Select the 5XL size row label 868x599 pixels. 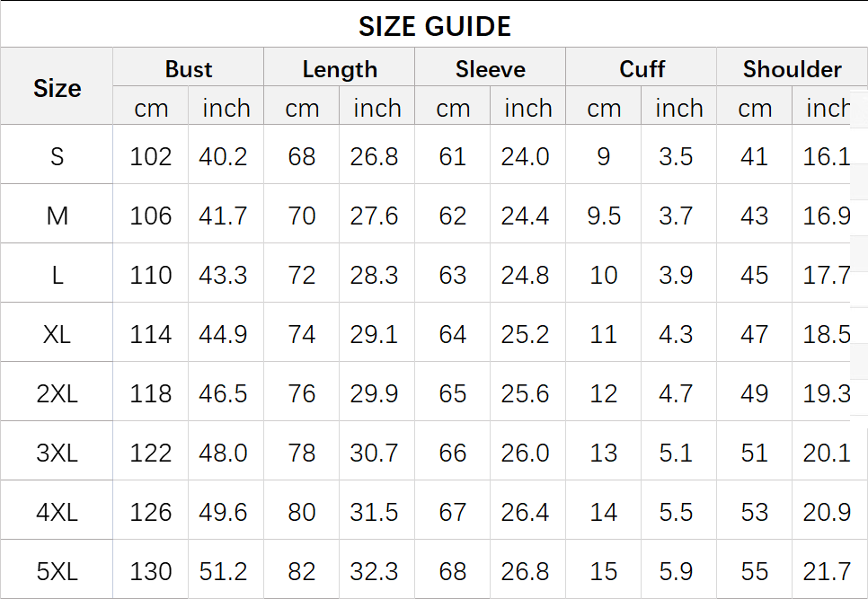click(57, 571)
